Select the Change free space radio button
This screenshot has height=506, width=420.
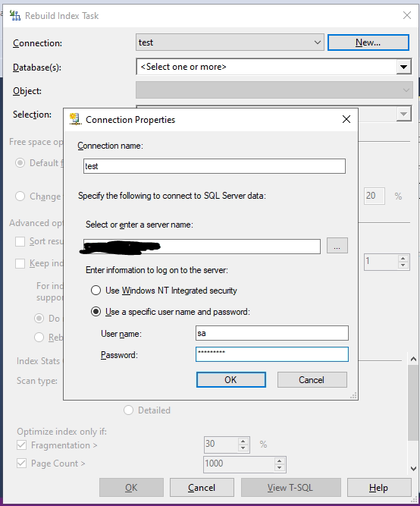(x=20, y=196)
